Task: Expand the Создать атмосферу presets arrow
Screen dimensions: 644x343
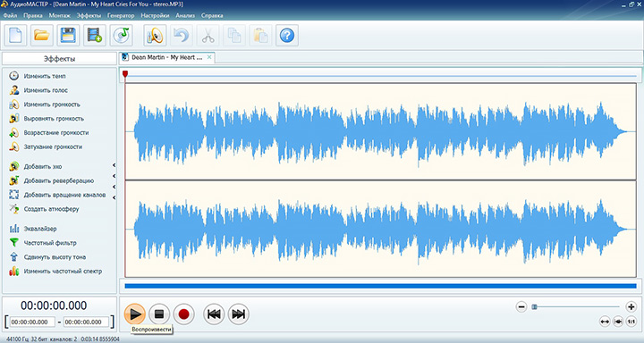Action: pos(114,197)
